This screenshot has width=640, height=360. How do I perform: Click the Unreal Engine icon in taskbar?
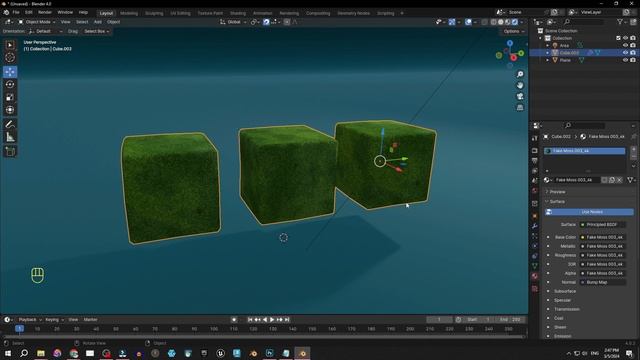220,353
